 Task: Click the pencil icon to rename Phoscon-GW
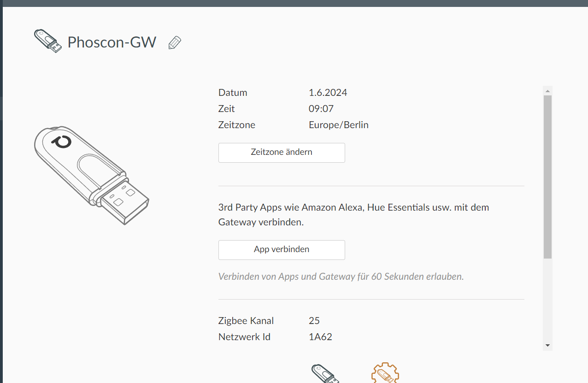tap(175, 43)
